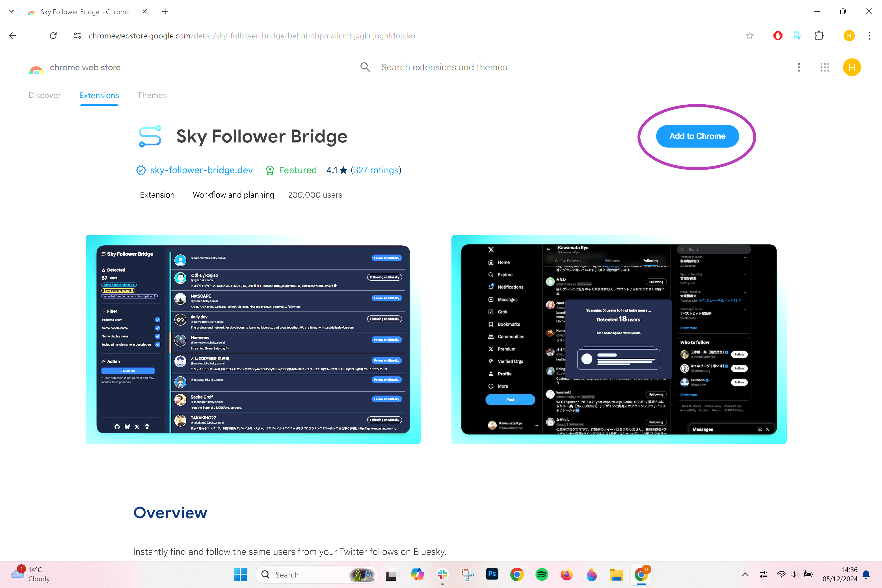Screen dimensions: 882x588
Task: Click the Sky Follower Bridge logo icon
Action: [x=150, y=136]
